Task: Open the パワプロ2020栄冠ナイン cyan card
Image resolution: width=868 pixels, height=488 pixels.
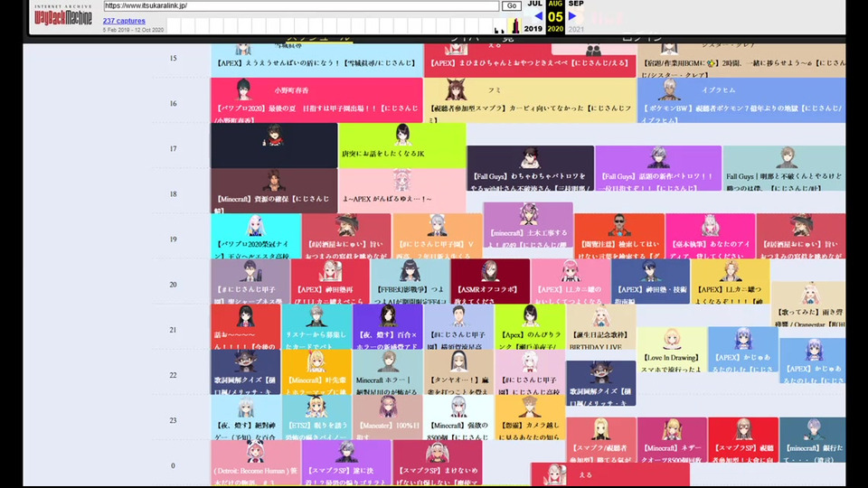Action: pos(256,236)
